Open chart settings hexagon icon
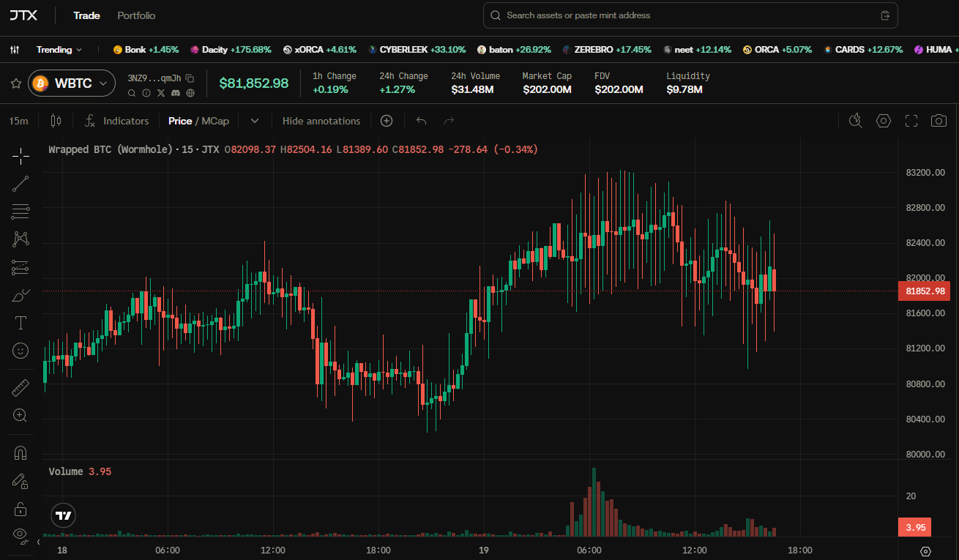This screenshot has height=560, width=959. coord(884,121)
